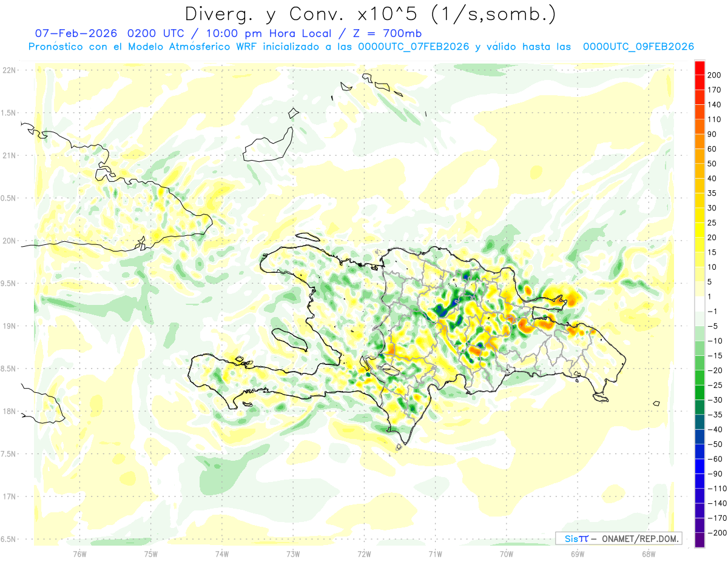Click the '74W' longitude label
728x562 pixels.
tap(222, 554)
